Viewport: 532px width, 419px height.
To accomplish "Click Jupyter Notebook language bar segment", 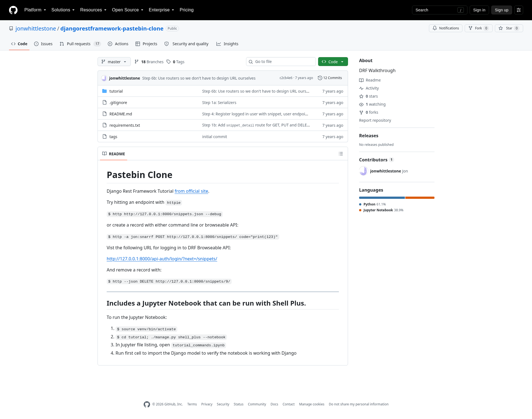I will pyautogui.click(x=420, y=198).
